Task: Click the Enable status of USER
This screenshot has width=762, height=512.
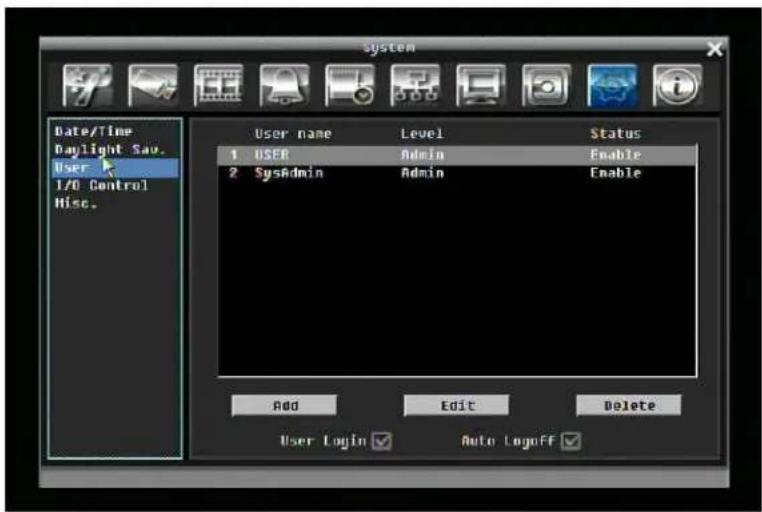Action: click(616, 155)
